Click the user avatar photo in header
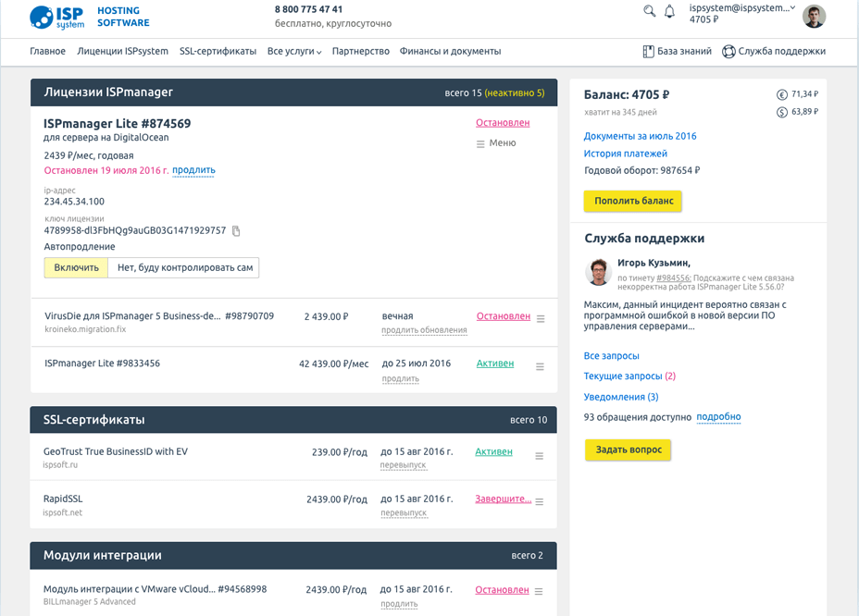The image size is (859, 616). (x=814, y=16)
